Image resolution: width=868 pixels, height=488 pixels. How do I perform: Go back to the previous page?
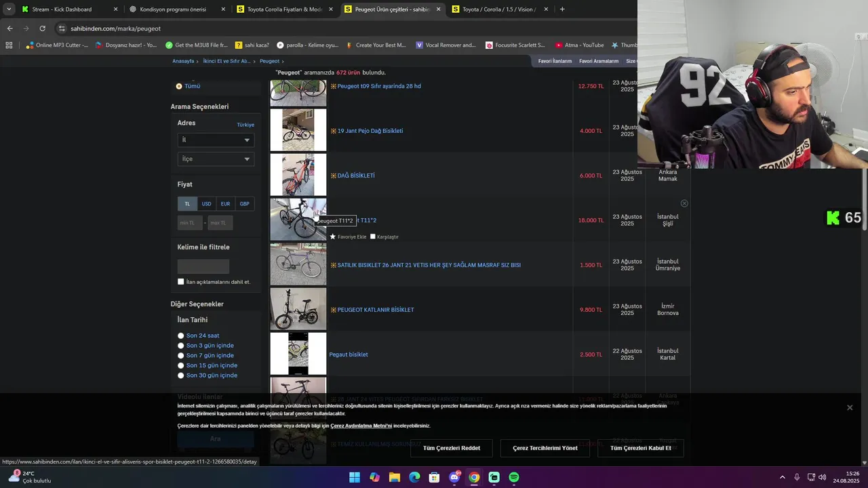[x=9, y=28]
